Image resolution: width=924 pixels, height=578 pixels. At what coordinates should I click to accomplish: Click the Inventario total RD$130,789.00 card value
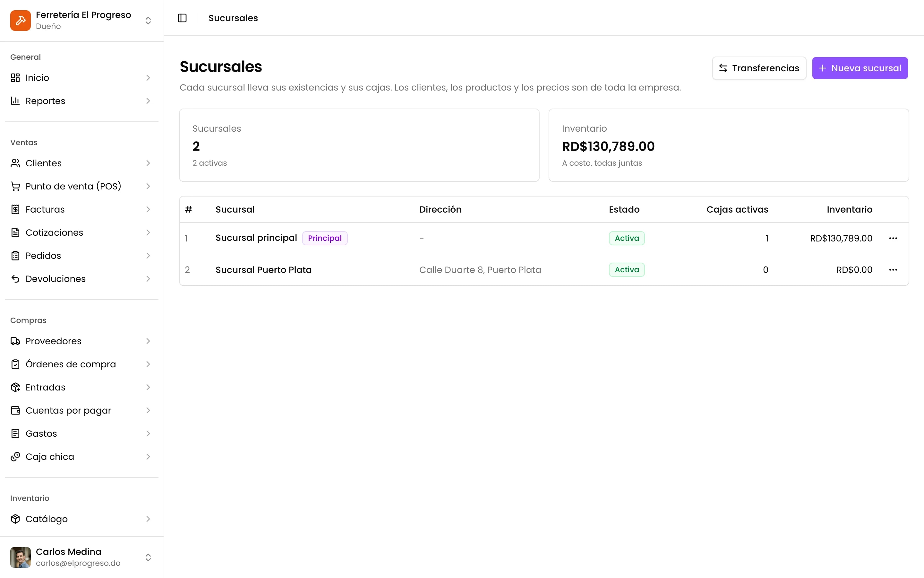tap(608, 146)
